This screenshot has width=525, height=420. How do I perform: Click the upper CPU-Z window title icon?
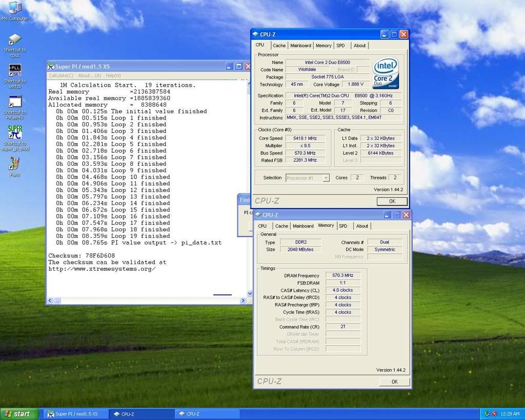pyautogui.click(x=255, y=34)
